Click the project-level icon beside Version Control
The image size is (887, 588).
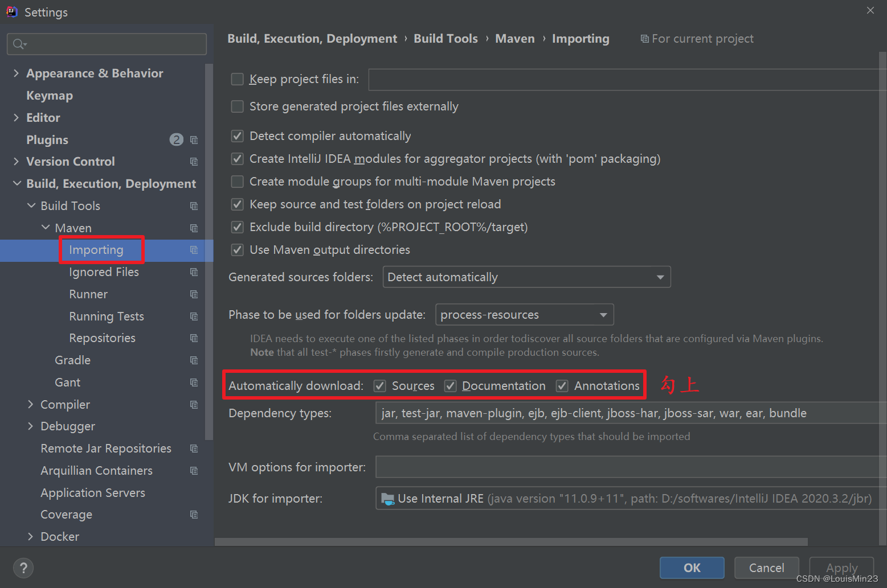[x=194, y=162]
